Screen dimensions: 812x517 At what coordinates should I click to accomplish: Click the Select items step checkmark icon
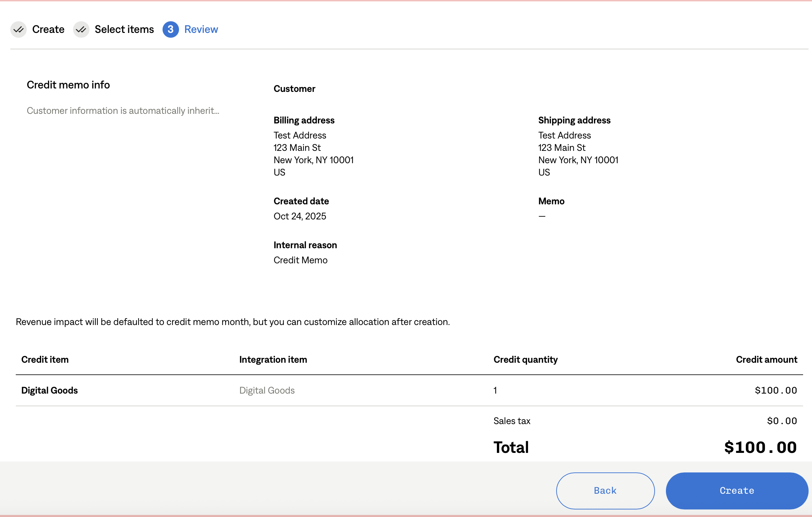click(x=81, y=29)
